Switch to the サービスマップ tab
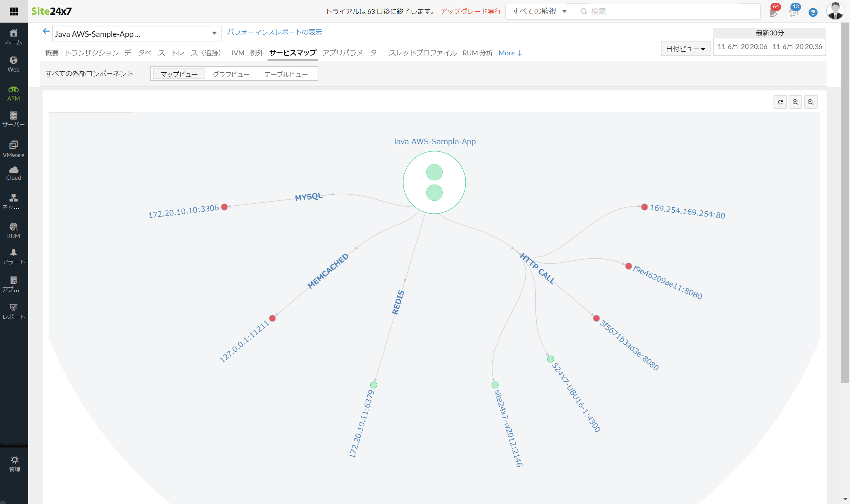The width and height of the screenshot is (850, 504). pyautogui.click(x=292, y=53)
